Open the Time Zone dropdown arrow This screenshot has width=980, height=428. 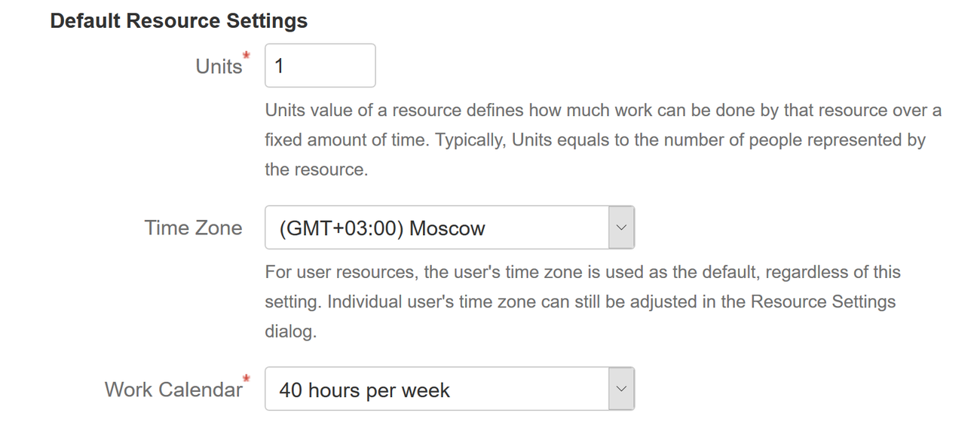(x=621, y=228)
